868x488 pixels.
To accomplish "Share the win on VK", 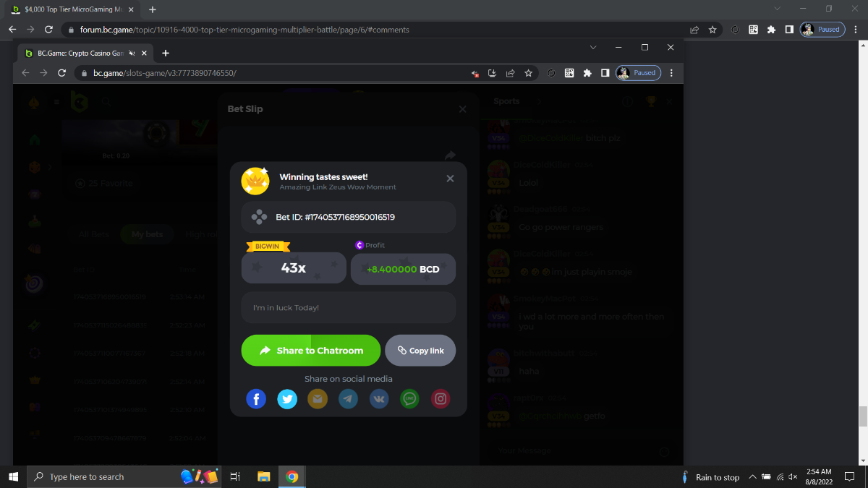I will [379, 398].
